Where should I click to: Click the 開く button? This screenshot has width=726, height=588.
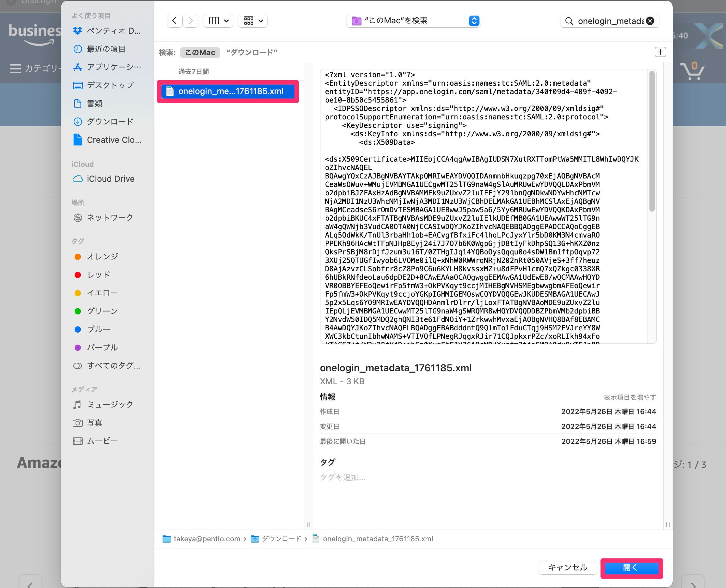tap(632, 568)
